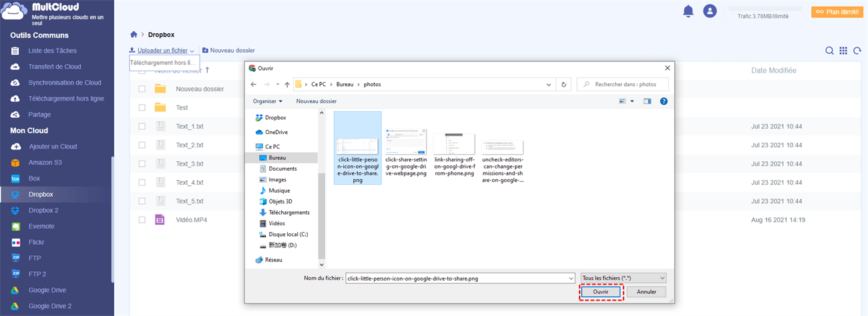Open Synchronisation de Cloud
The width and height of the screenshot is (868, 316).
coord(65,83)
